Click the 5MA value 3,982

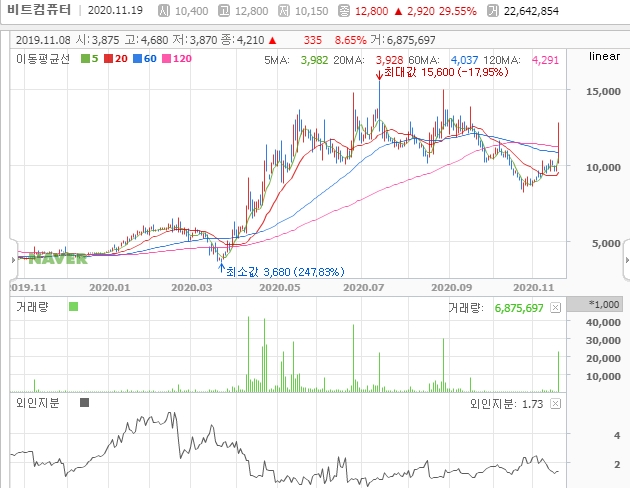coord(314,60)
